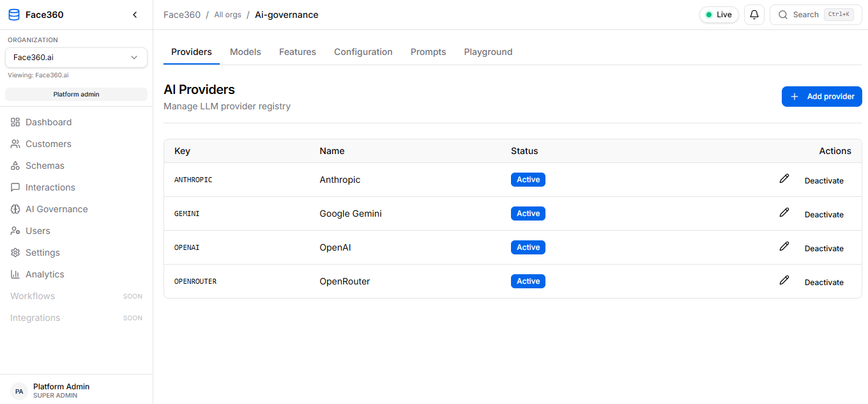Deactivate the Anthropic provider
Screen dimensions: 868x404
(824, 181)
